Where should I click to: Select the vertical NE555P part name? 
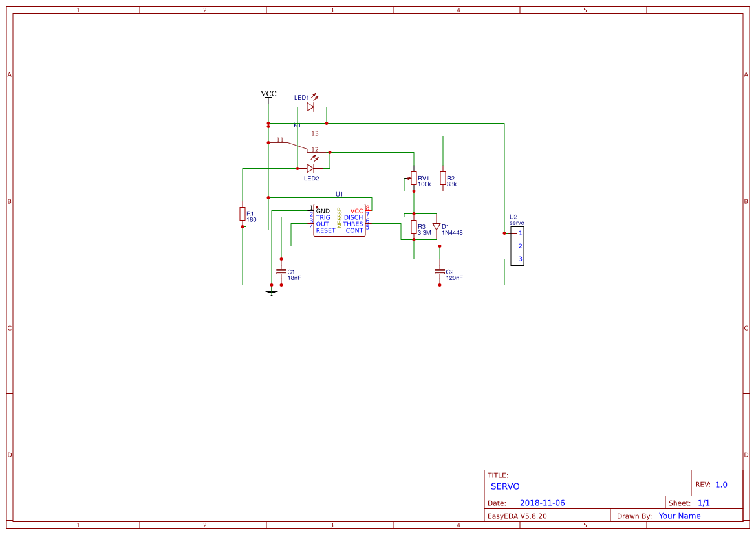click(x=340, y=217)
